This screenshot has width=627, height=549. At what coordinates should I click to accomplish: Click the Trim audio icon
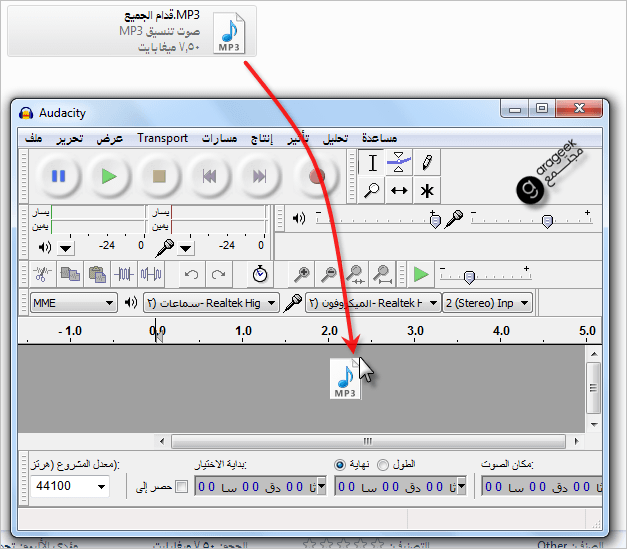pyautogui.click(x=124, y=274)
